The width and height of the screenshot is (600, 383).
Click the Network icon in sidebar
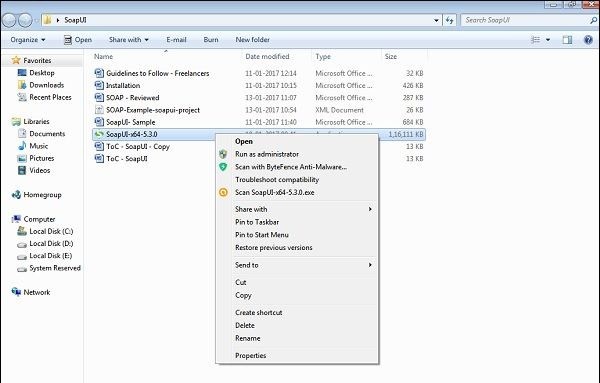tap(16, 292)
